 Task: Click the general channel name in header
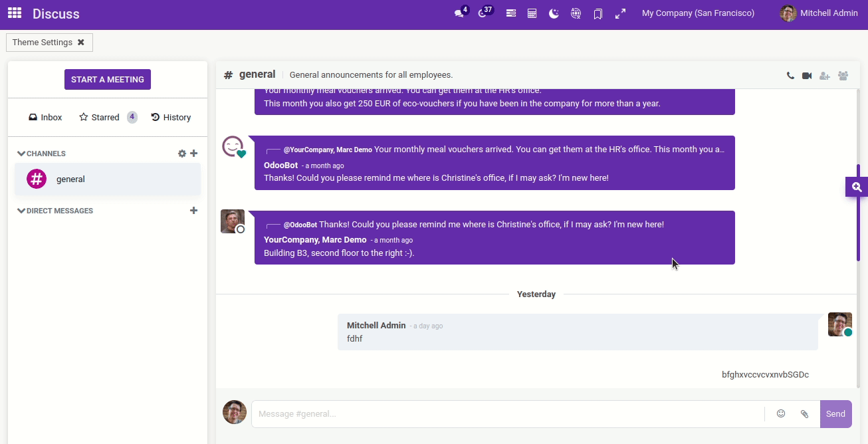pos(257,74)
